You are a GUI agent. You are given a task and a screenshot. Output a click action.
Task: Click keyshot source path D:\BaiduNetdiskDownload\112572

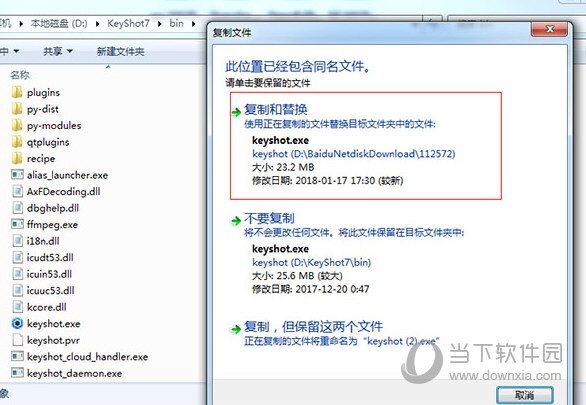click(354, 154)
